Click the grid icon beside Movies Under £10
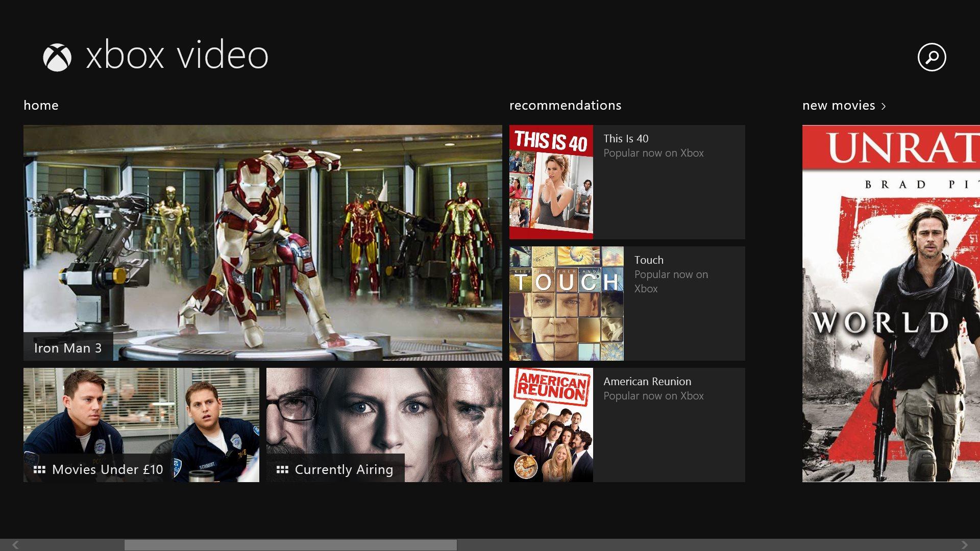This screenshot has height=551, width=980. [39, 469]
